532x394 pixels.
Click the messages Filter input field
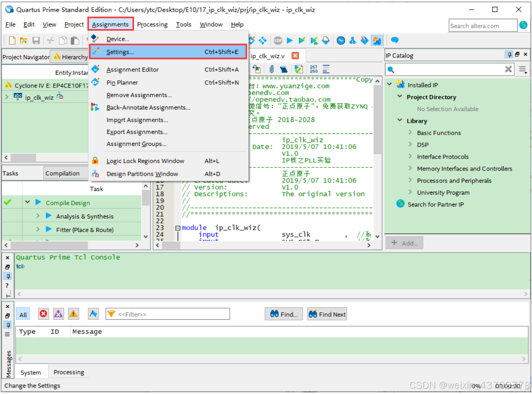click(168, 314)
